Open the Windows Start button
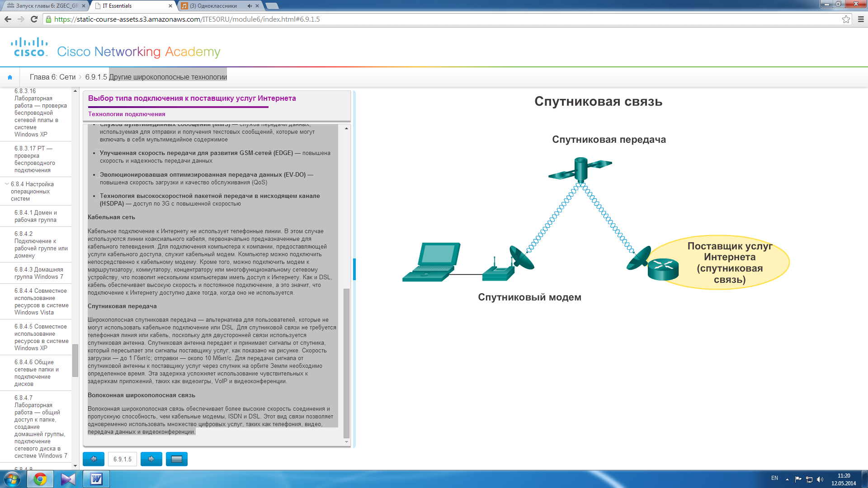The image size is (868, 488). (x=12, y=479)
